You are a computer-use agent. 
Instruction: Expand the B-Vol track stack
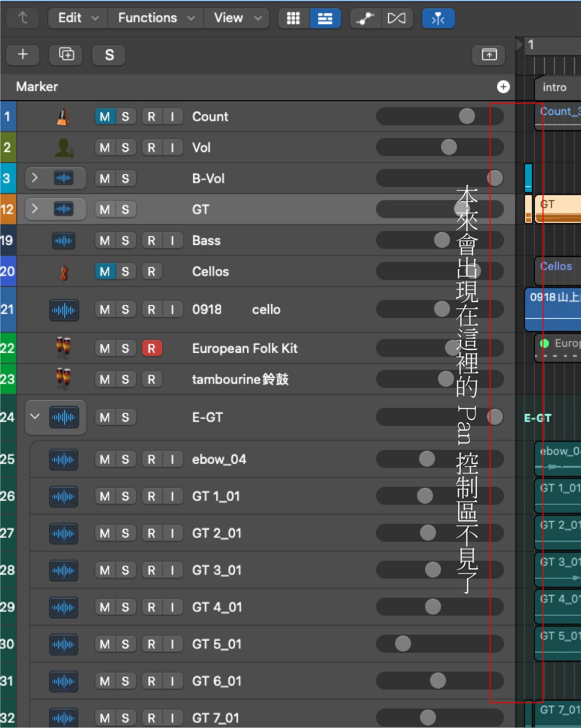tap(35, 178)
